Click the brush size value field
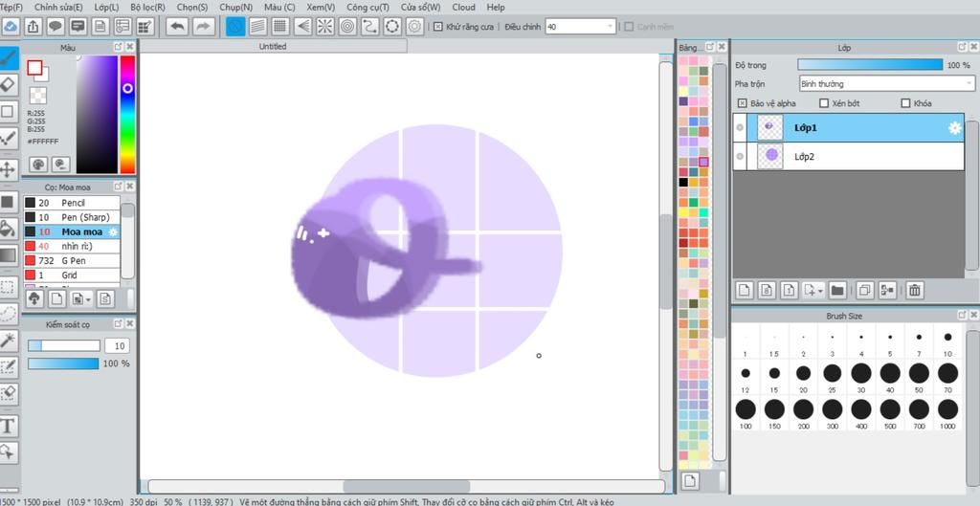The height and width of the screenshot is (506, 980). coord(116,346)
